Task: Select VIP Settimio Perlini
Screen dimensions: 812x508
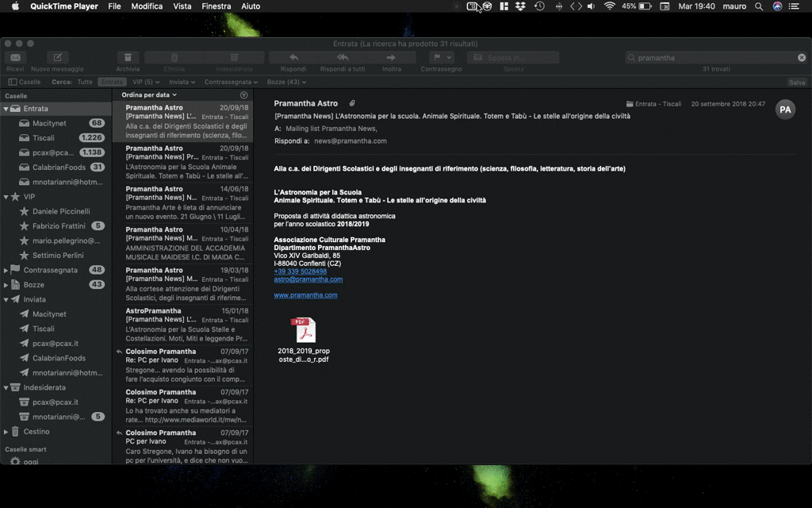Action: tap(56, 256)
